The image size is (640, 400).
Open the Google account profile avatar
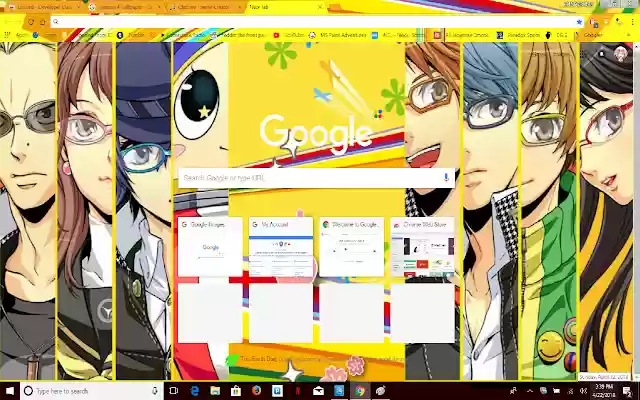tap(620, 53)
